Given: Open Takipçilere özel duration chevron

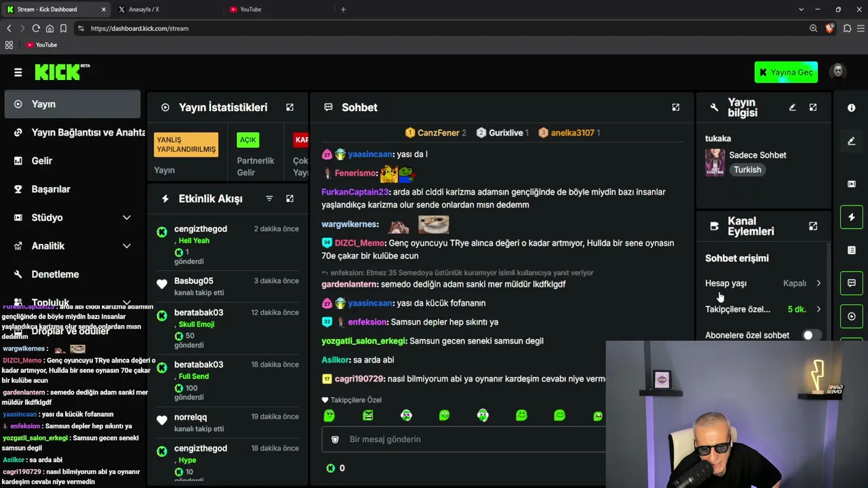Looking at the screenshot, I should pyautogui.click(x=818, y=309).
